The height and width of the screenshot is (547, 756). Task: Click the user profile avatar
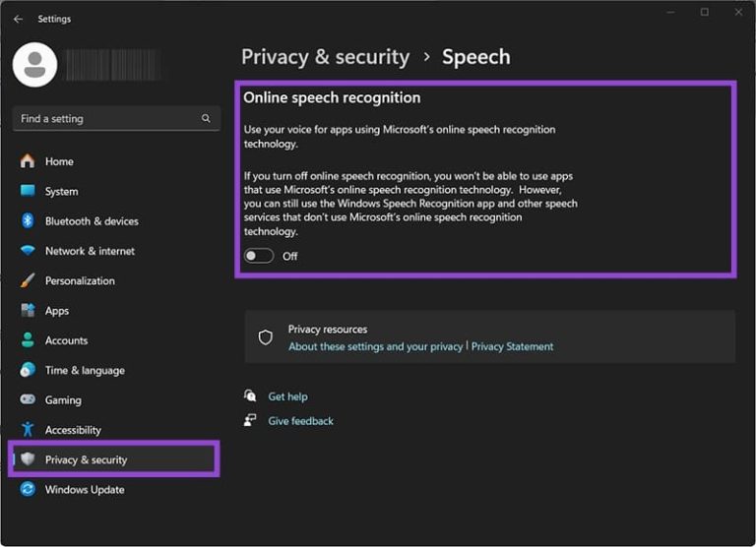pyautogui.click(x=34, y=64)
